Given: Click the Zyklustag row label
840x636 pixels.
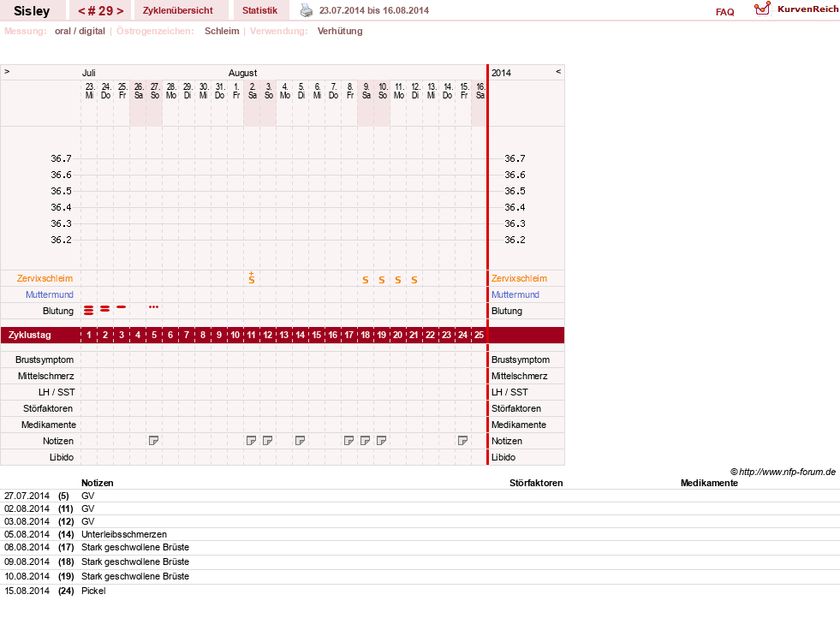Looking at the screenshot, I should 29,336.
